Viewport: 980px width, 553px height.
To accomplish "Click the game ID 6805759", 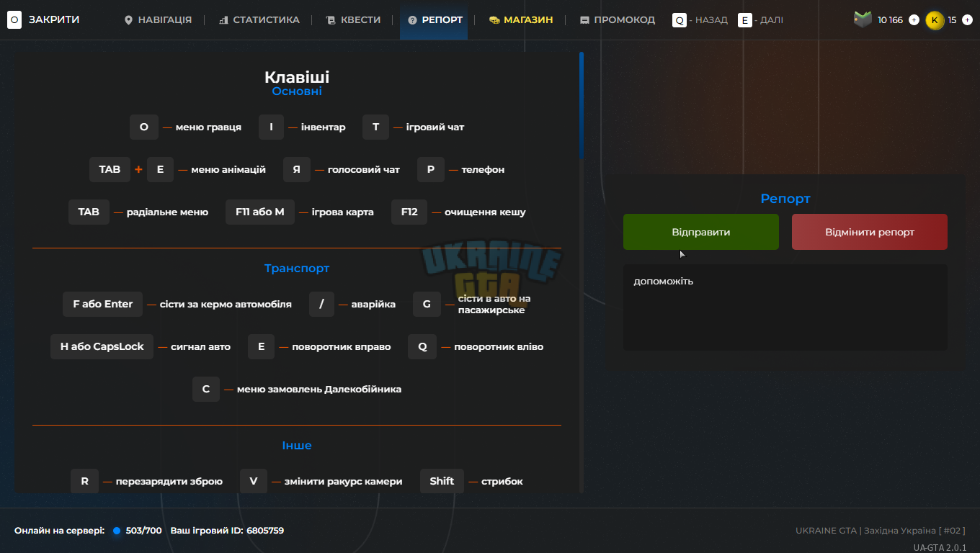I will click(x=265, y=531).
